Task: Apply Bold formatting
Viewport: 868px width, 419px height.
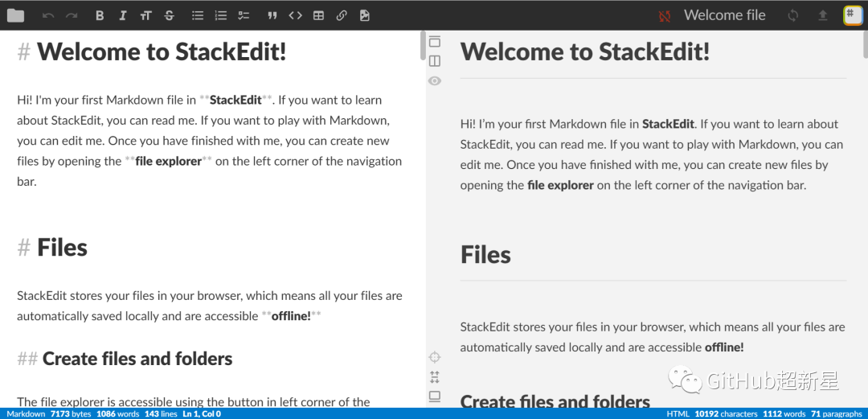Action: 100,15
